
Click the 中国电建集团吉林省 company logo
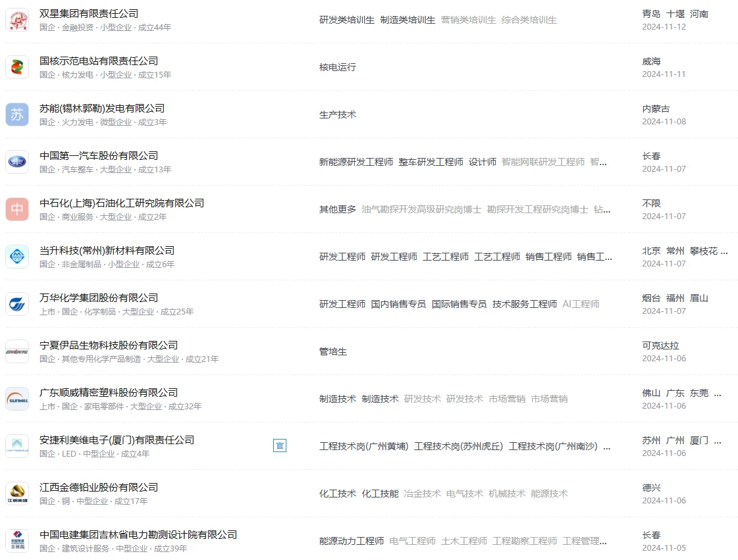point(17,541)
